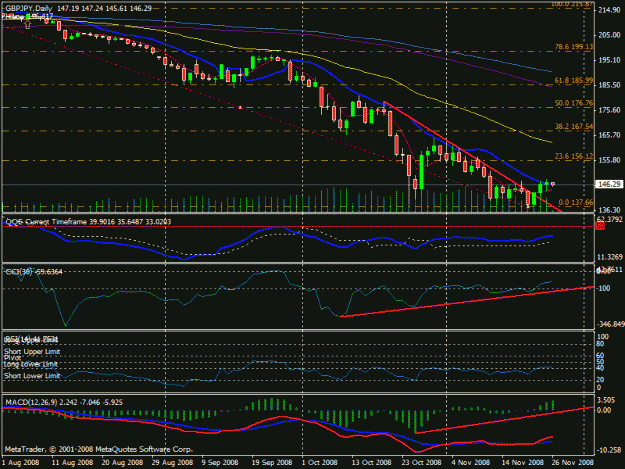
Task: Click the 26 Nov 2008 date label
Action: point(573,463)
